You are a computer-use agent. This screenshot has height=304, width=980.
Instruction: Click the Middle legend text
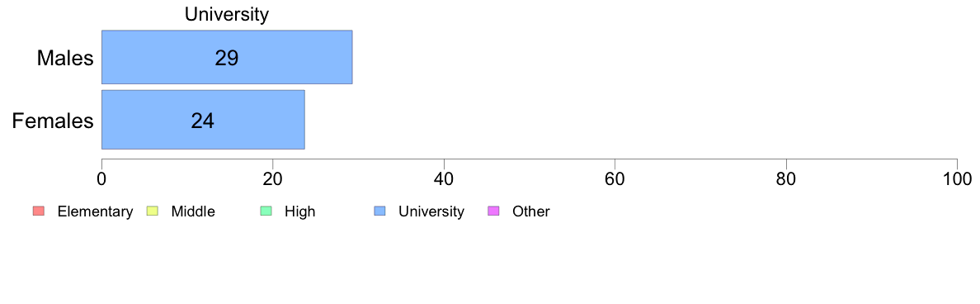click(x=193, y=211)
